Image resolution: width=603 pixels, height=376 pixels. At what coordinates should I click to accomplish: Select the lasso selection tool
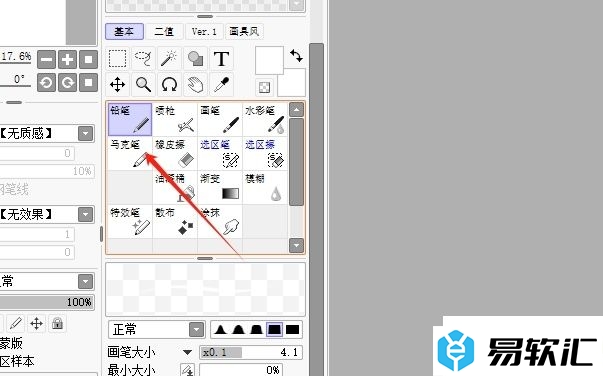click(143, 59)
